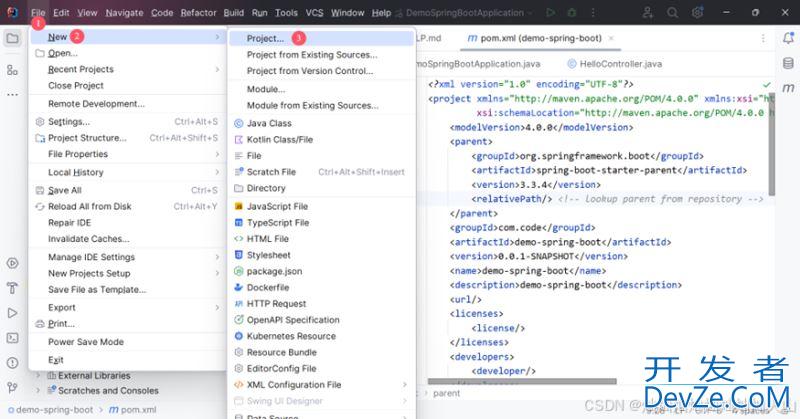Open the Database tool window icon
Screen dimensions: 800x419
click(788, 63)
